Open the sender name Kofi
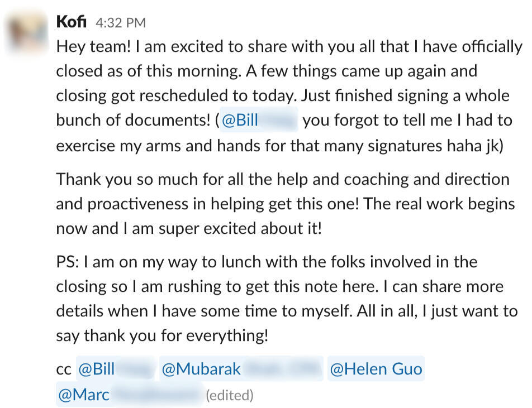 [x=72, y=22]
